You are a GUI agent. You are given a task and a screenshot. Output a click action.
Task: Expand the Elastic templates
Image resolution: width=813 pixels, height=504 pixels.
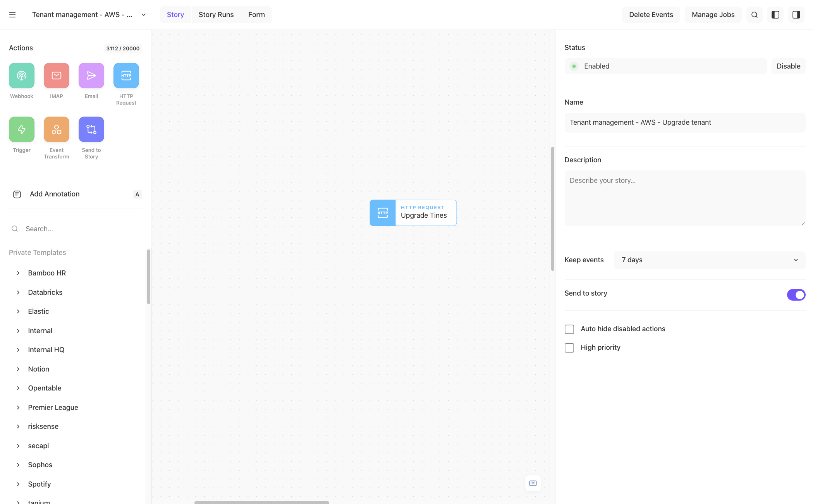tap(18, 311)
